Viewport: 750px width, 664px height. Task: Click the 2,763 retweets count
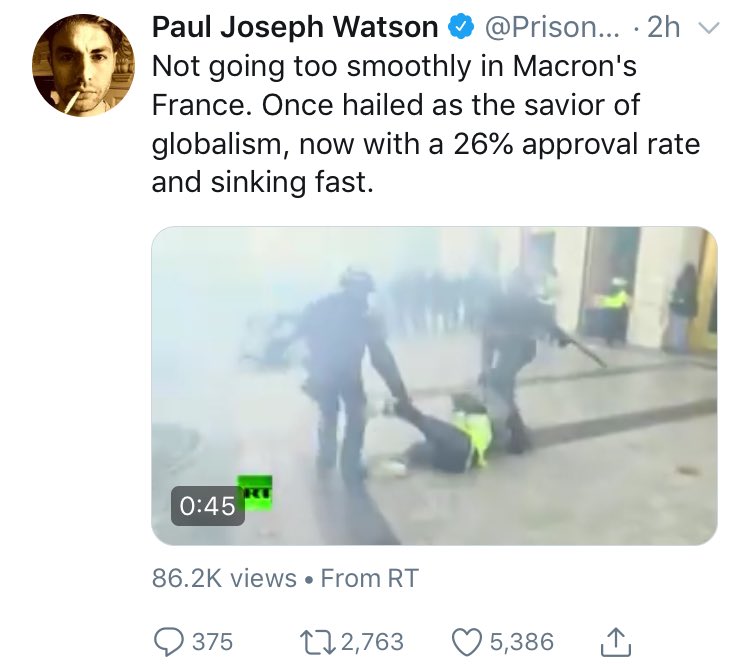click(x=373, y=642)
